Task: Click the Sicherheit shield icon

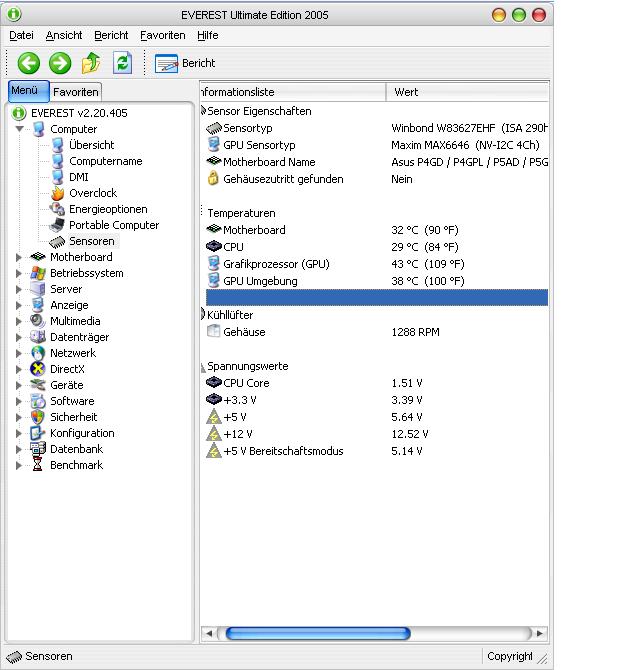Action: (x=38, y=417)
